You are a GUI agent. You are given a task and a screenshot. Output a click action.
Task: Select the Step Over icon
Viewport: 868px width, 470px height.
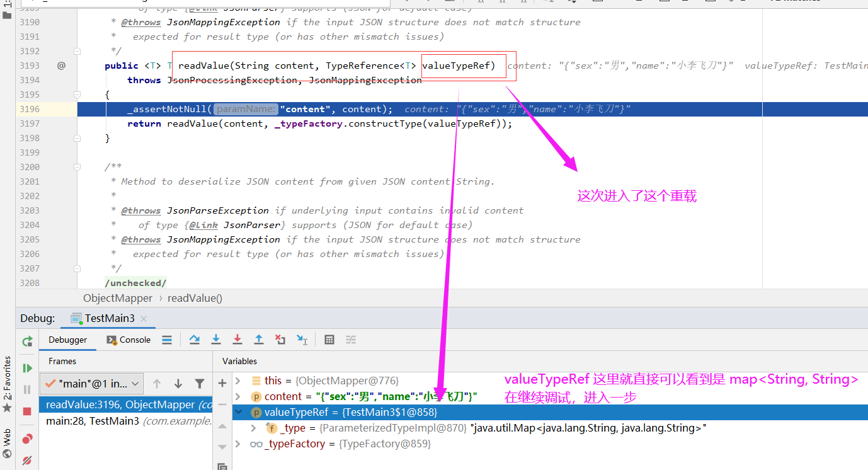[x=195, y=340]
